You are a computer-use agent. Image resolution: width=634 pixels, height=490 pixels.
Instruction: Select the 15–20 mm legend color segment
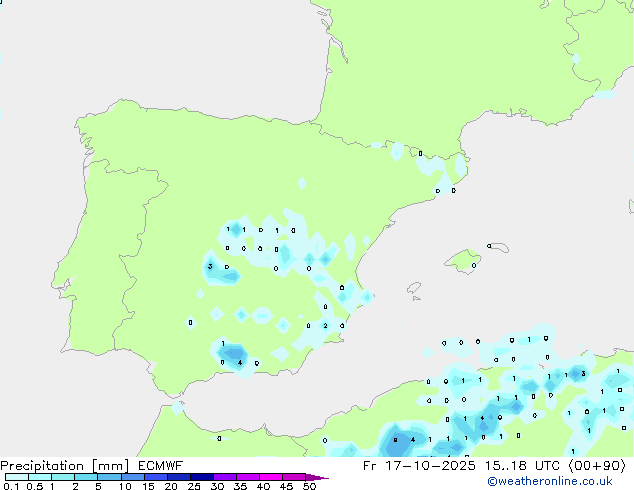[156, 477]
